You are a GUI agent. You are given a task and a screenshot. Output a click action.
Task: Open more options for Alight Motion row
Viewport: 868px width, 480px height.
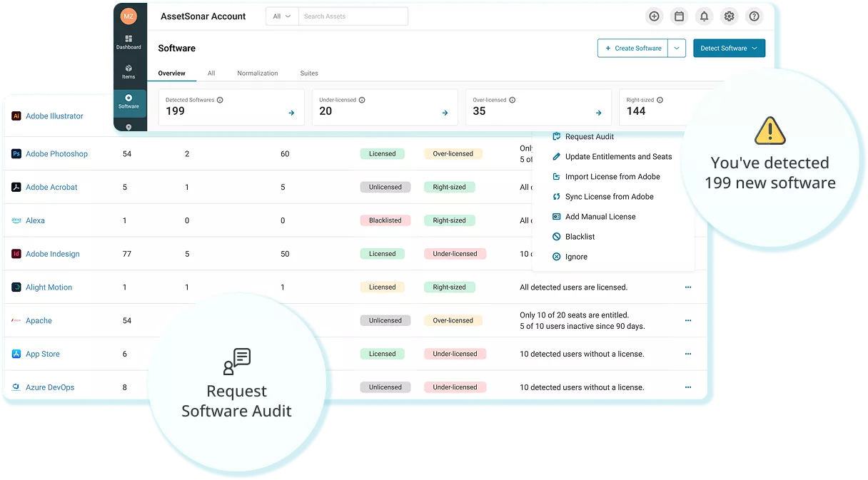tap(688, 287)
